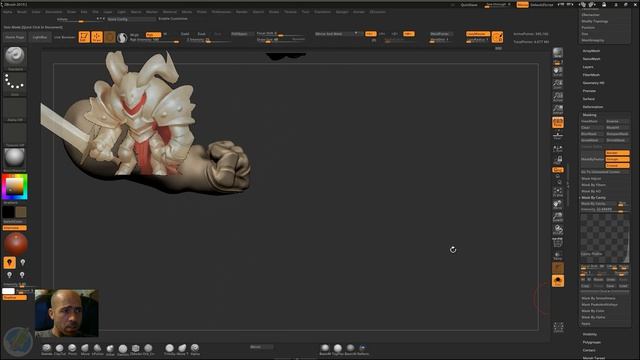Open the Alpha Off selector
640x360 pixels.
coord(15,108)
